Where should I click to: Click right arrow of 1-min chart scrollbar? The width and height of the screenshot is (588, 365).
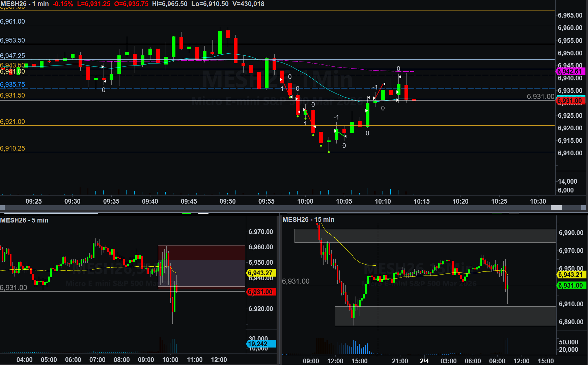(x=584, y=208)
